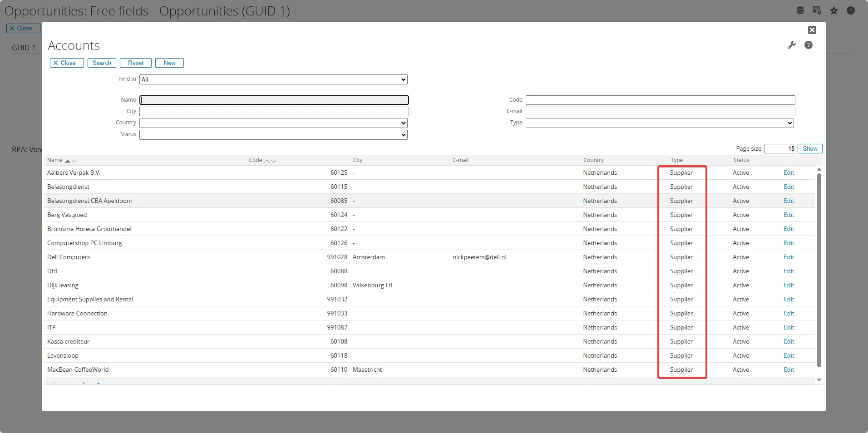
Task: Click the help icon inside Accounts dialog
Action: (808, 45)
